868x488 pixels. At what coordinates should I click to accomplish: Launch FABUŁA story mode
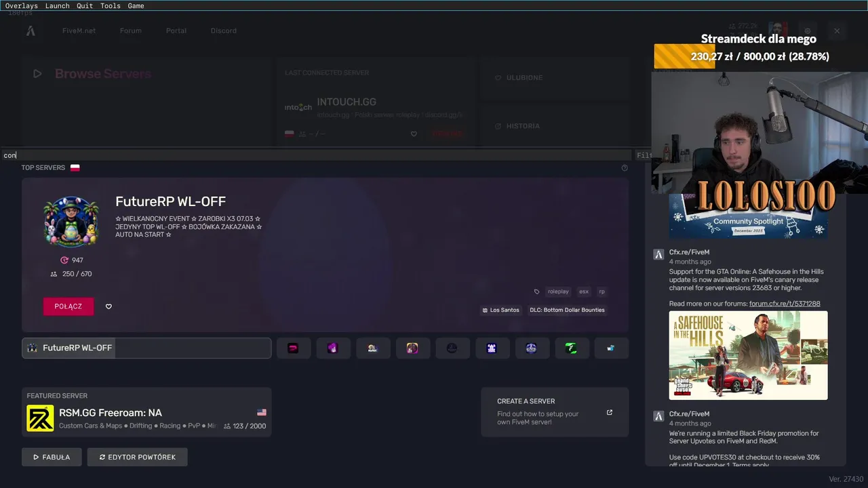(52, 457)
